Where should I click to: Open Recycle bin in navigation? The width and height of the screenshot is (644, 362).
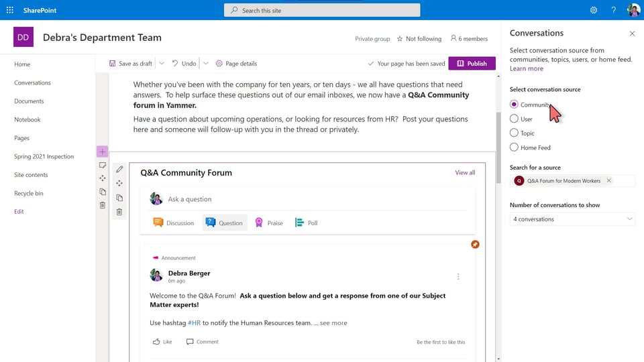[x=28, y=193]
